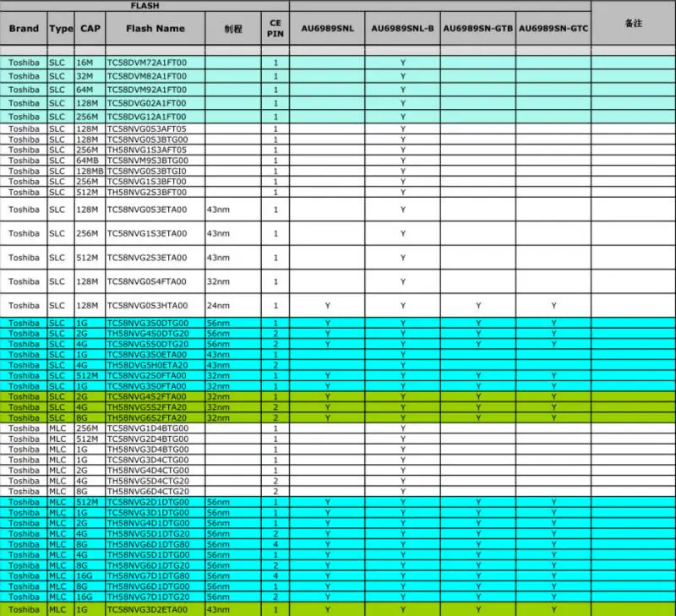Click flash name TC58NVG2S0FTA00

tap(146, 376)
